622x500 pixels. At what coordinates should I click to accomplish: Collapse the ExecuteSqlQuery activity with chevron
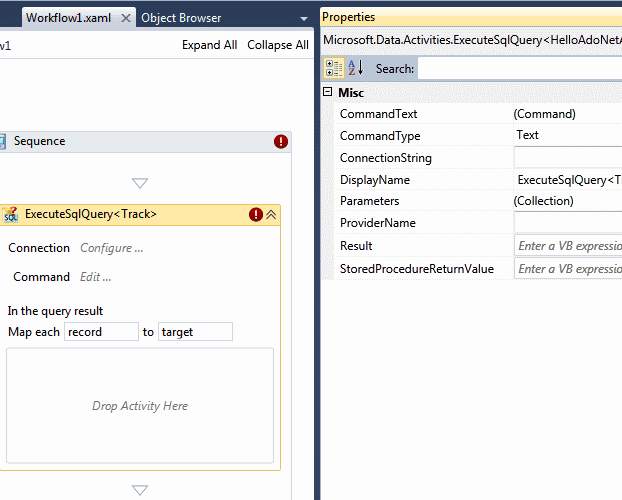pos(271,214)
